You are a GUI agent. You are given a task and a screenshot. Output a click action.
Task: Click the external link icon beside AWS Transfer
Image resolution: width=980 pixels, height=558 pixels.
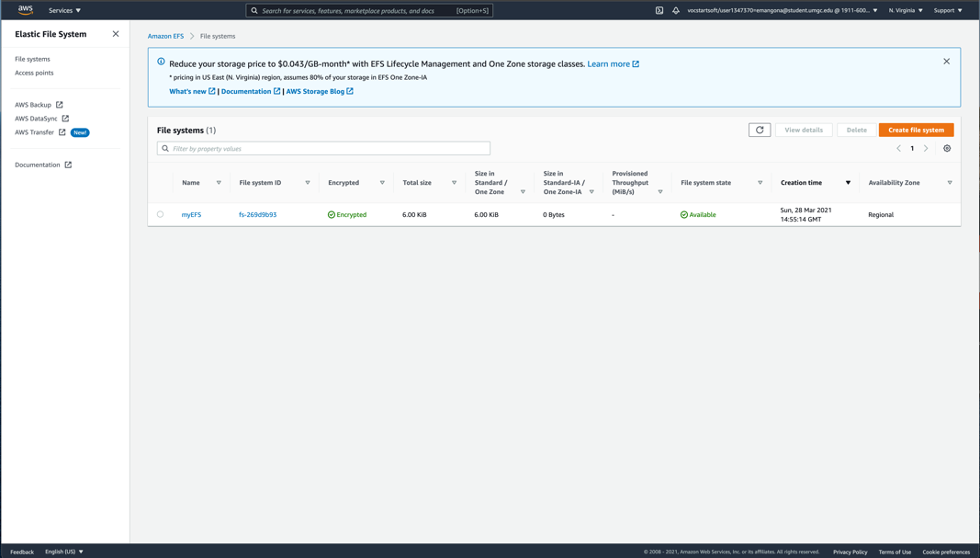(62, 132)
